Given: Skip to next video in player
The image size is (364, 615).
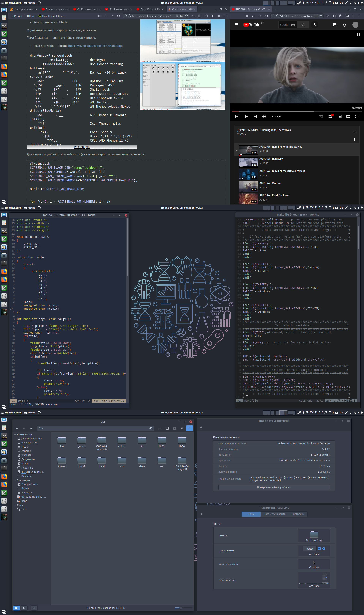Looking at the screenshot, I should pyautogui.click(x=255, y=117).
